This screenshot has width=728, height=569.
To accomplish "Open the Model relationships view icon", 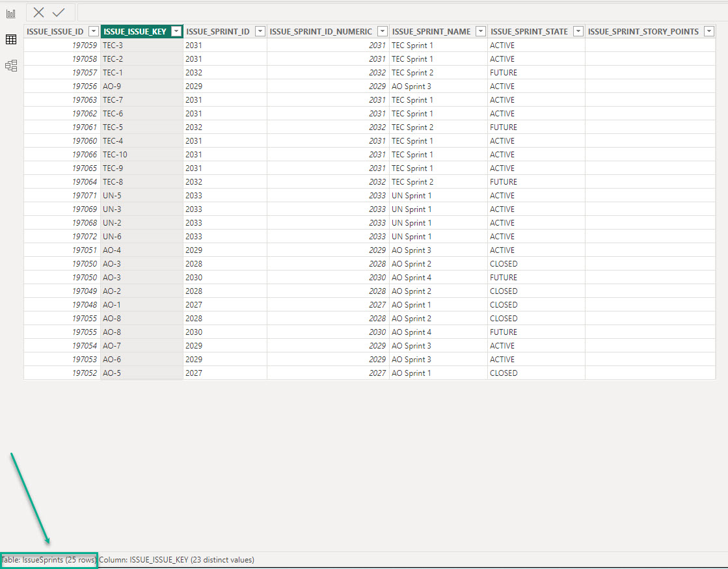I will (10, 66).
